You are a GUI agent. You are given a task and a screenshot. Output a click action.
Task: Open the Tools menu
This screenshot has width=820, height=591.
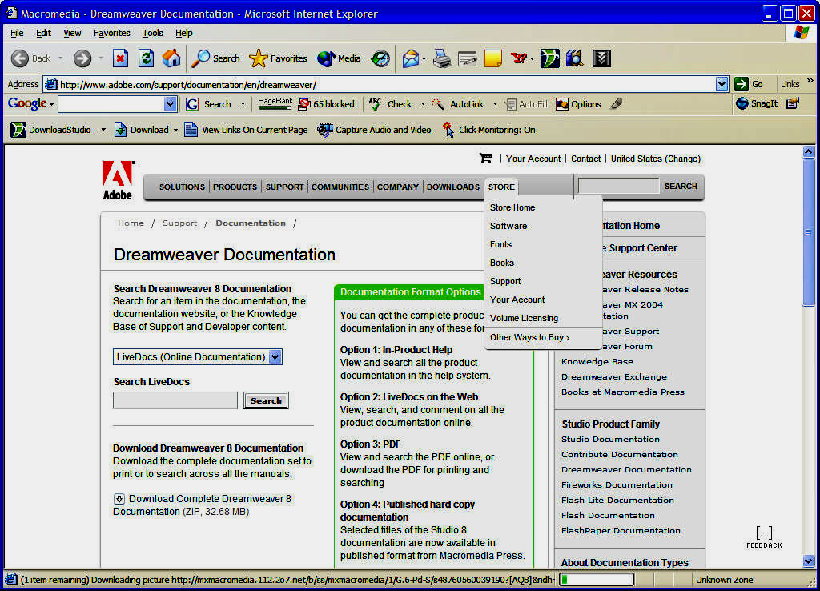point(153,33)
